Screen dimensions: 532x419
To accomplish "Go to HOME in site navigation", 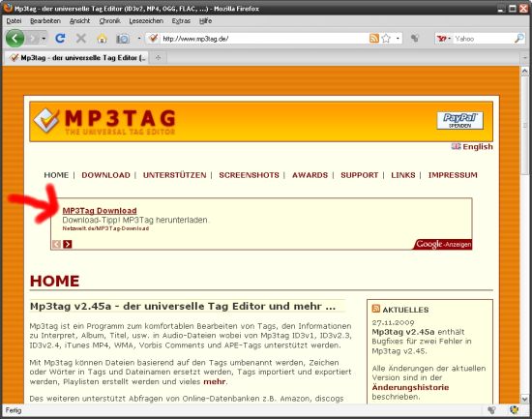I will click(x=56, y=175).
